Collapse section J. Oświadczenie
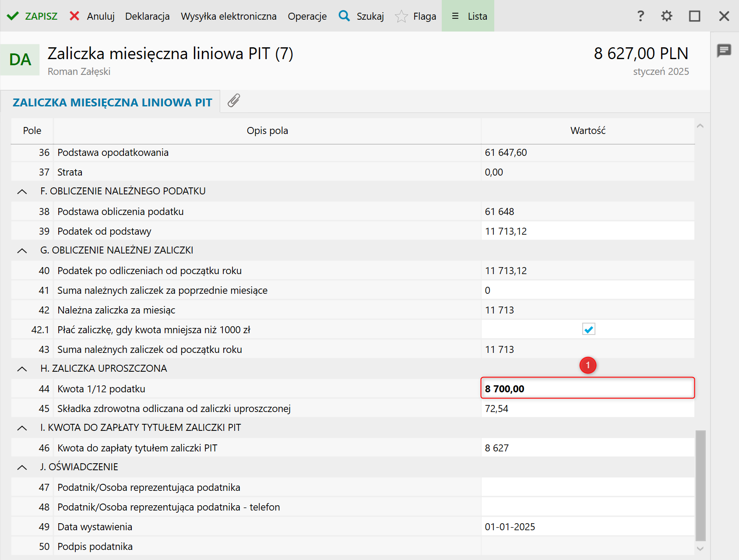This screenshot has height=560, width=739. 22,467
